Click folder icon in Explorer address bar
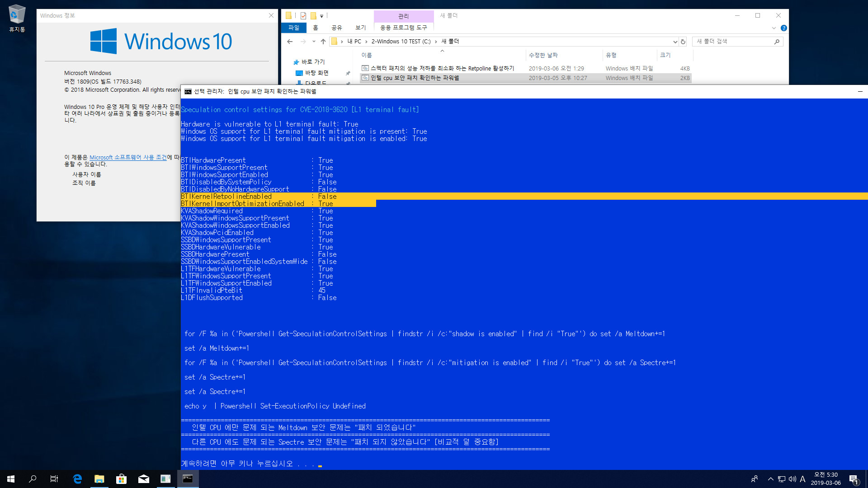This screenshot has width=868, height=488. pos(334,42)
